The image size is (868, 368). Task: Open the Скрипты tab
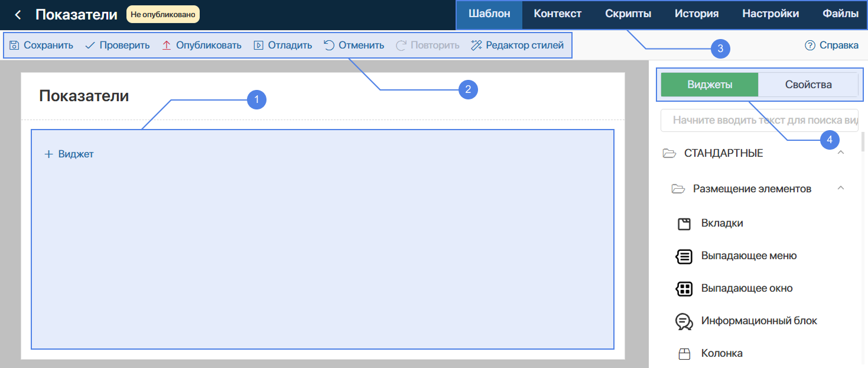click(628, 14)
